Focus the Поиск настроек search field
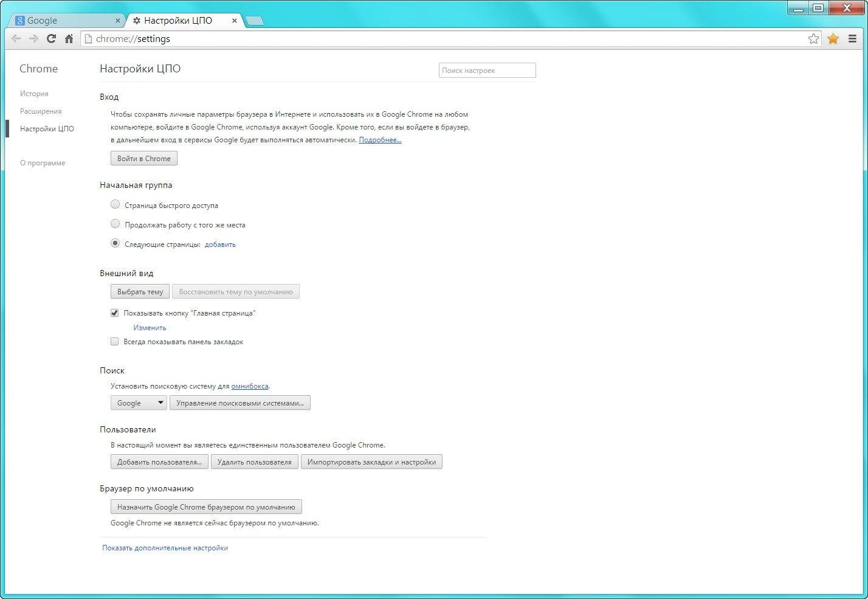The height and width of the screenshot is (599, 868). tap(487, 71)
